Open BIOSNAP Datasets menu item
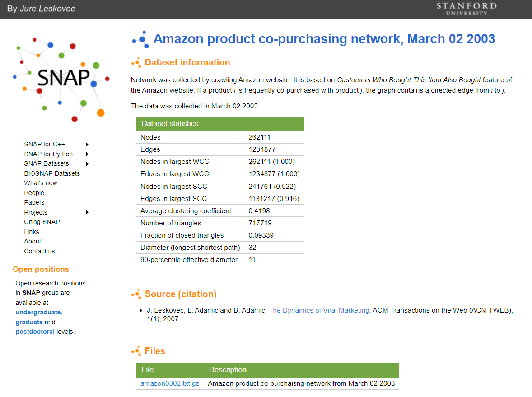 point(52,173)
